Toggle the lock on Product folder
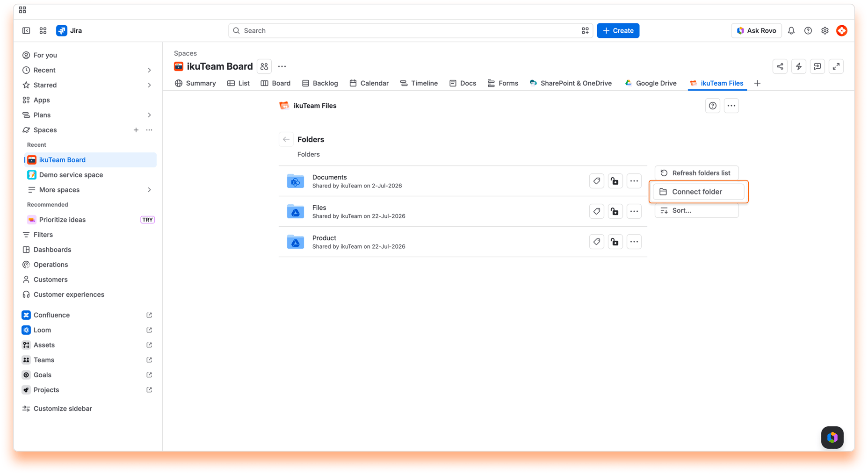Screen dimensions: 868x474 click(x=615, y=242)
